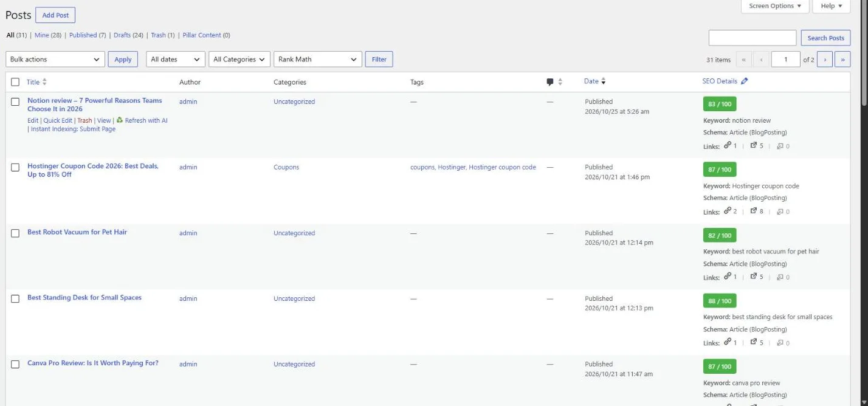Click internal links icon for Standing Desk row
The width and height of the screenshot is (868, 406).
pyautogui.click(x=727, y=342)
